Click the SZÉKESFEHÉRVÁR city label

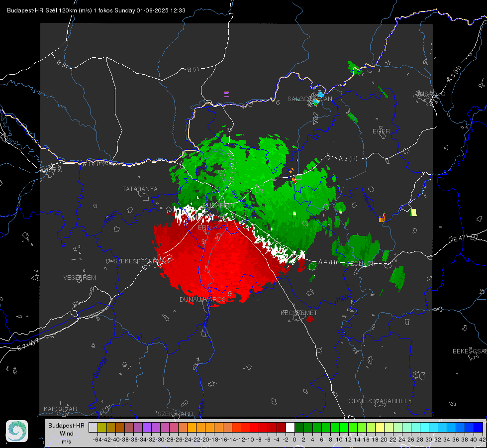142,261
